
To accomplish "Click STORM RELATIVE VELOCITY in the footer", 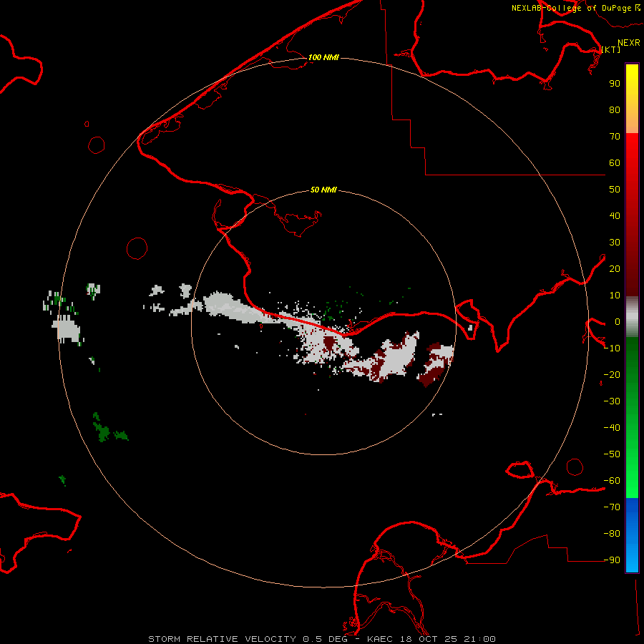I will point(222,639).
